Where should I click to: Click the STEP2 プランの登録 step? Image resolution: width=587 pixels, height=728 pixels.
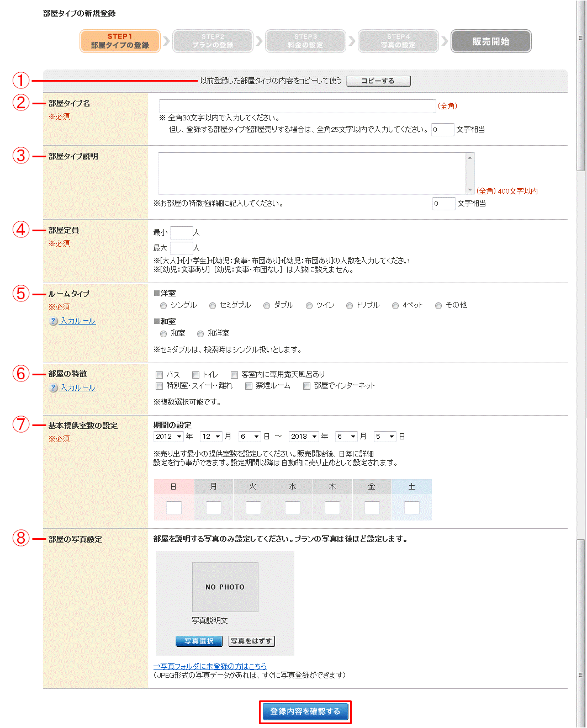pos(213,41)
